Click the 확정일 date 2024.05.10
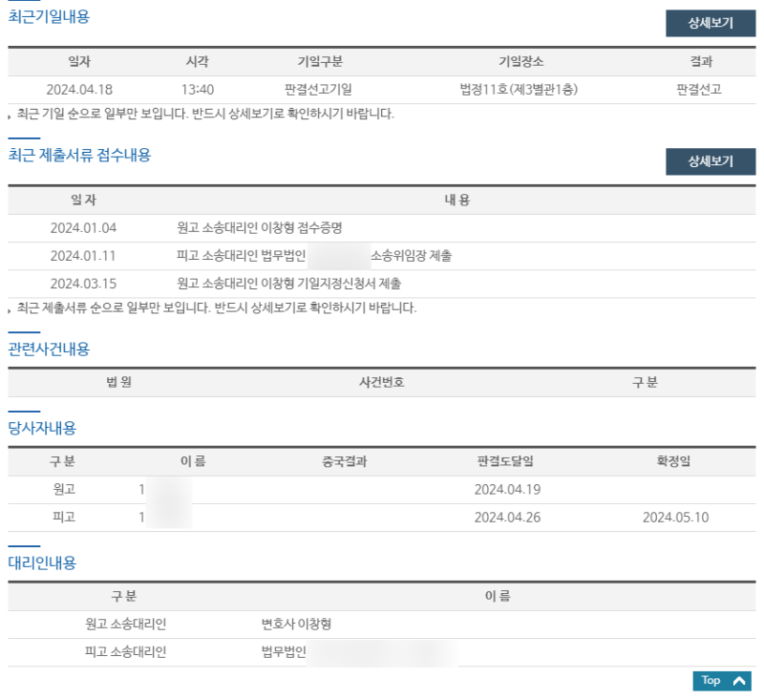This screenshot has width=764, height=700. click(x=675, y=518)
